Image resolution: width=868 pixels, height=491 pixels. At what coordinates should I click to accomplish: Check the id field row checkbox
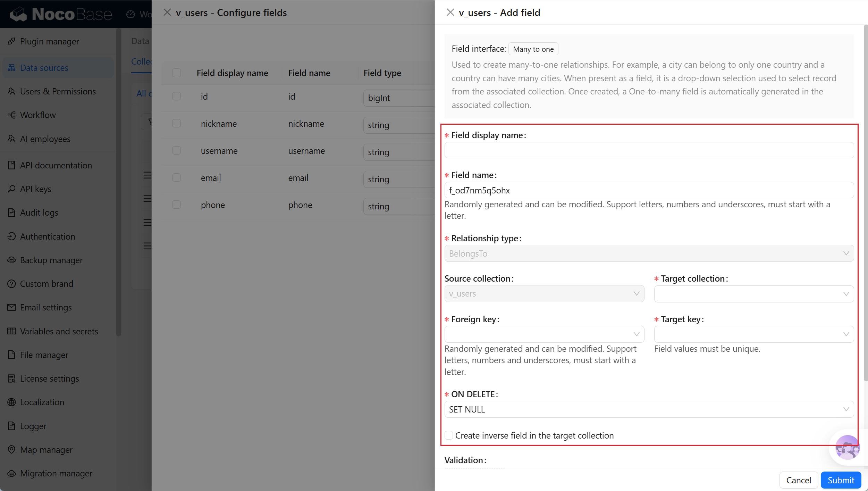pyautogui.click(x=176, y=97)
